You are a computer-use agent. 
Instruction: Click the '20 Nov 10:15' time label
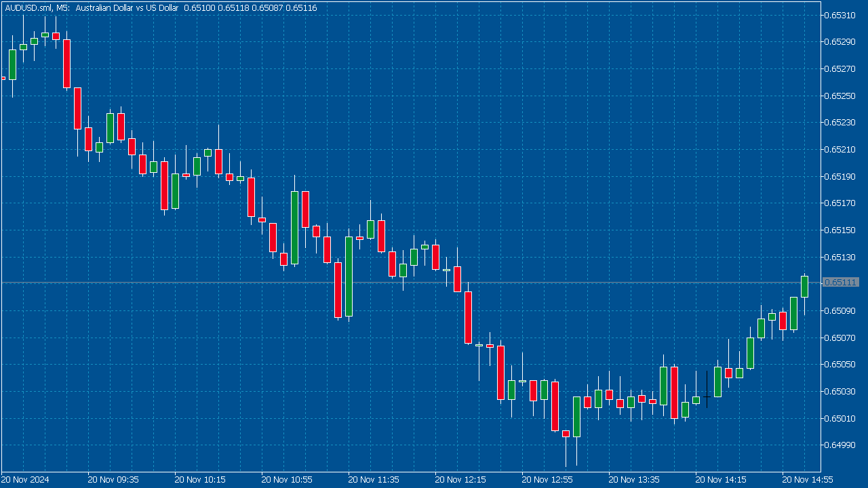(200, 479)
